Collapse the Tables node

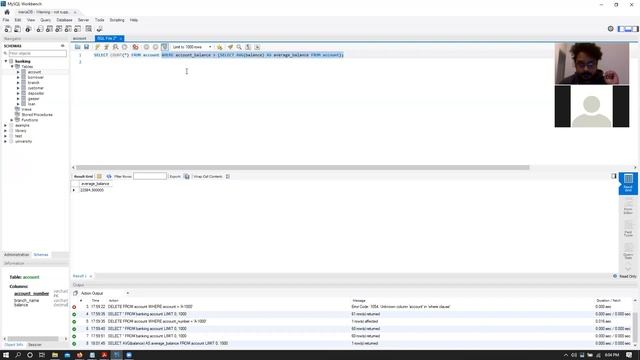12,67
